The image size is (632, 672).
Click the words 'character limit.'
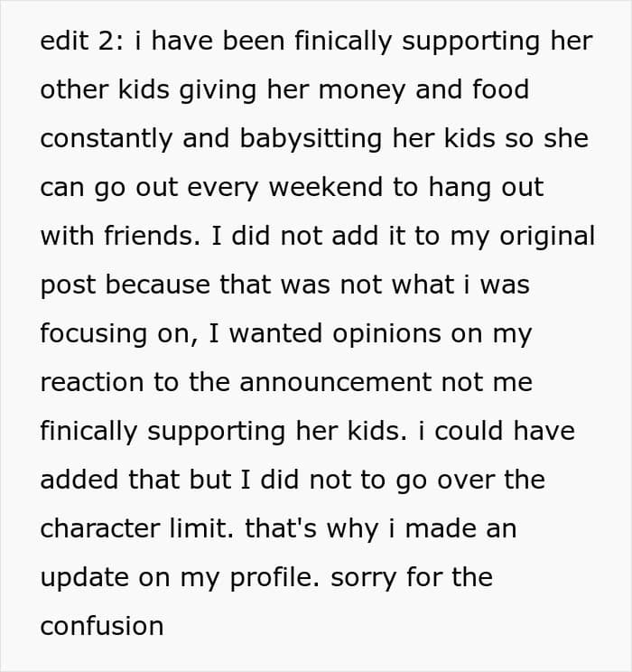137,528
